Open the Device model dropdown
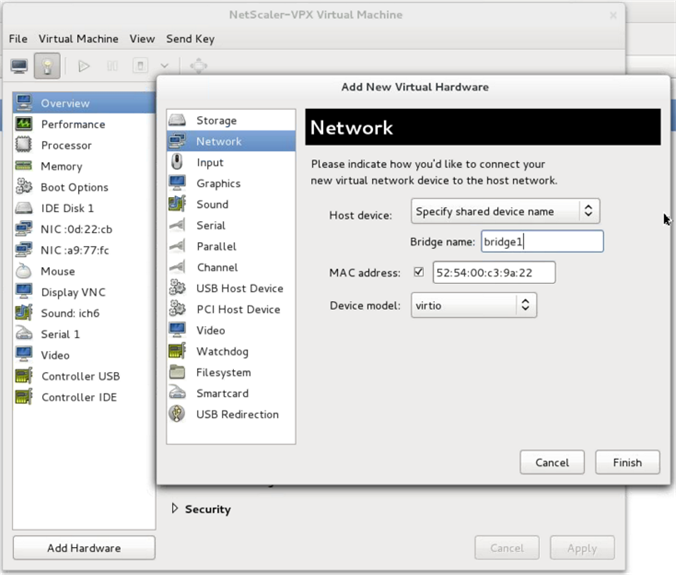677x576 pixels. (x=474, y=305)
